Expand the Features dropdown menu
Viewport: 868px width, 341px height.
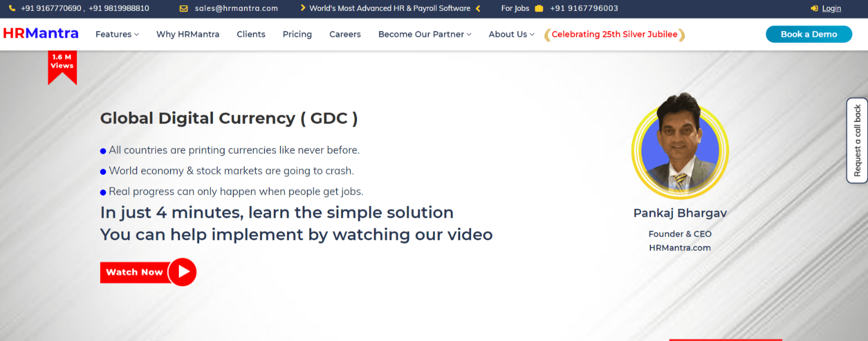tap(117, 34)
